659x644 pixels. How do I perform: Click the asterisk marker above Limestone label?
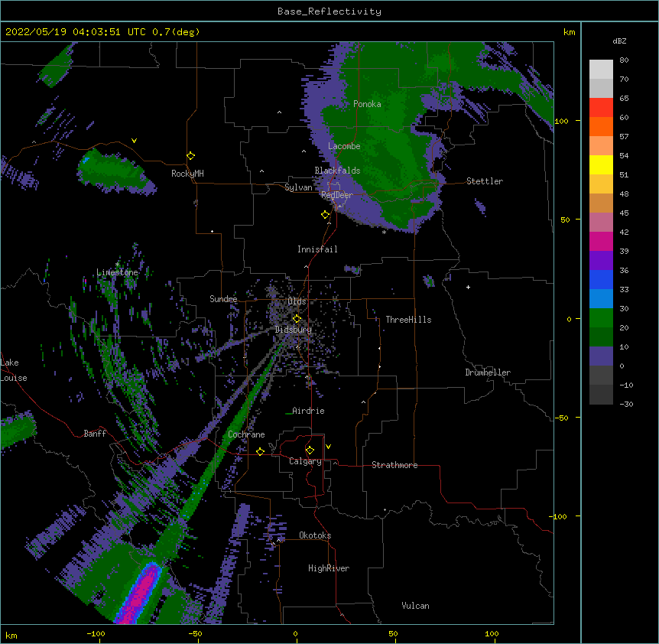click(x=117, y=265)
